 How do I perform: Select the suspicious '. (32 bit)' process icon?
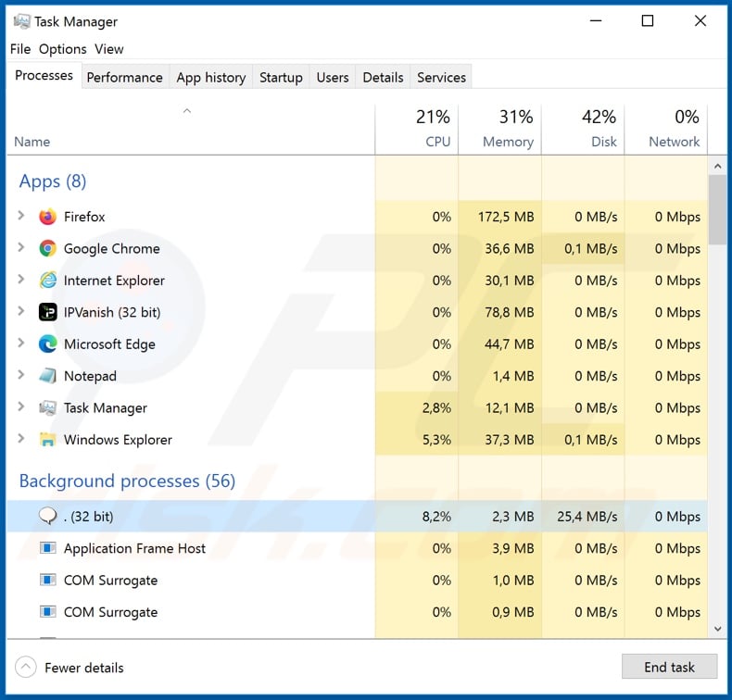(47, 517)
